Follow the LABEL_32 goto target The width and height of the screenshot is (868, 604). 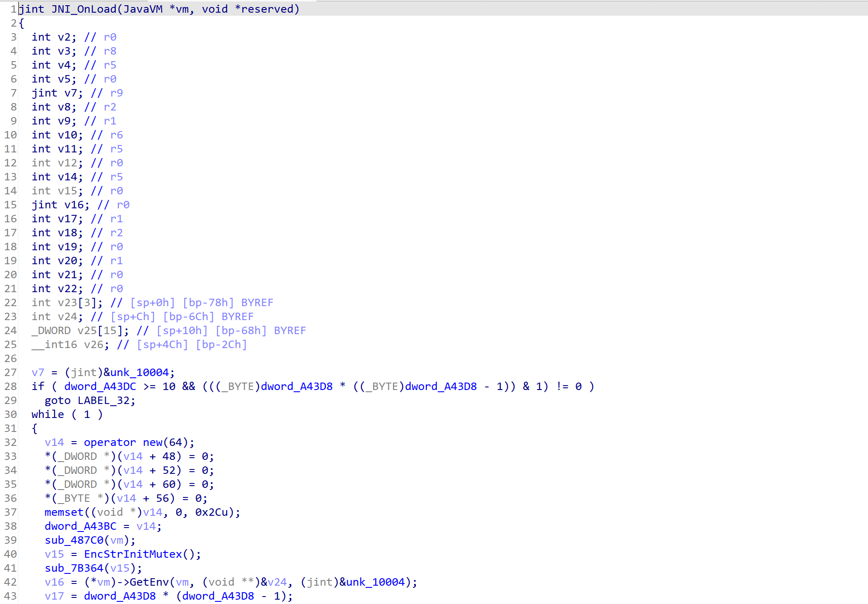[104, 400]
